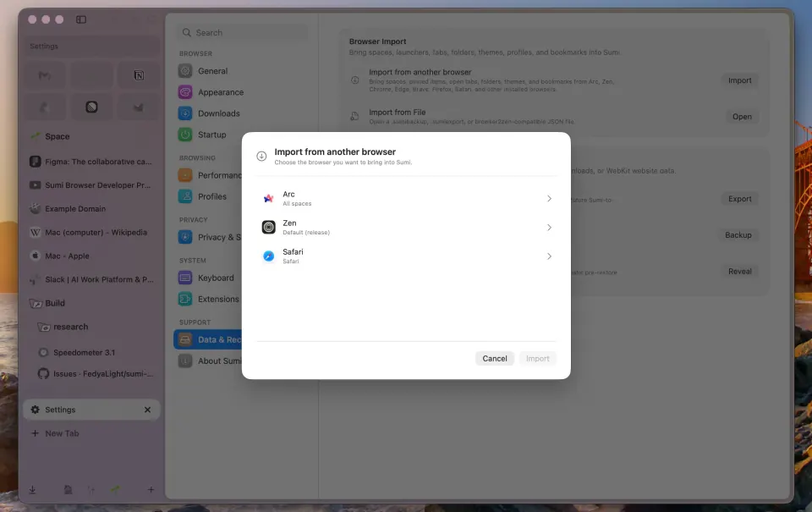812x512 pixels.
Task: Click the dimmed Import button in dialog
Action: click(x=538, y=359)
